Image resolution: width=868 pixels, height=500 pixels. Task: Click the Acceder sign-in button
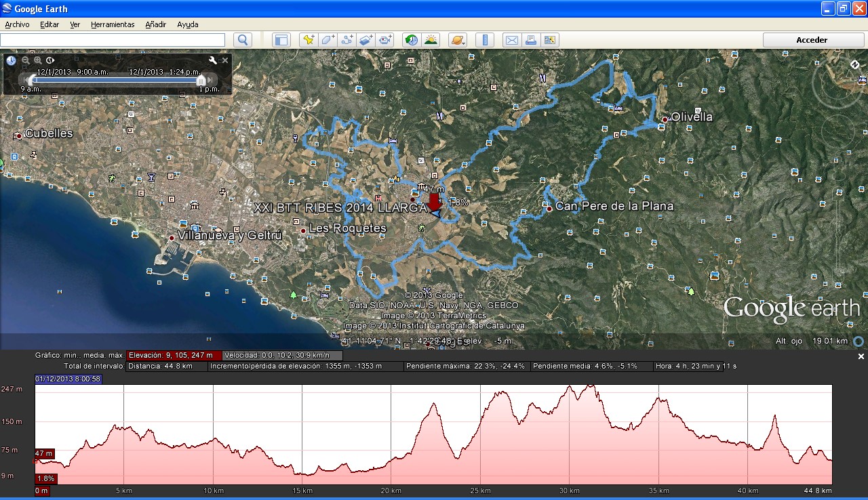pyautogui.click(x=812, y=40)
